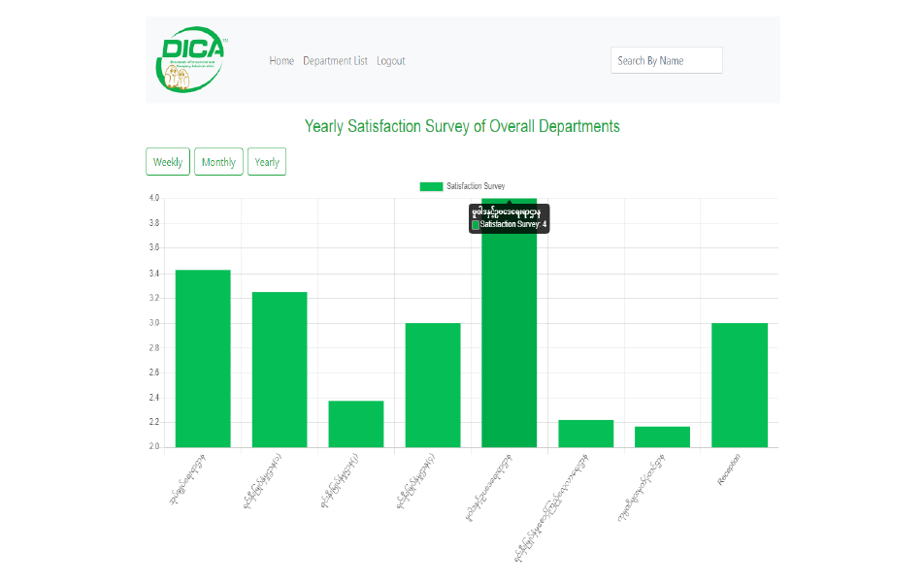The width and height of the screenshot is (924, 583).
Task: Pick the bar just above 2.2
Action: 586,434
